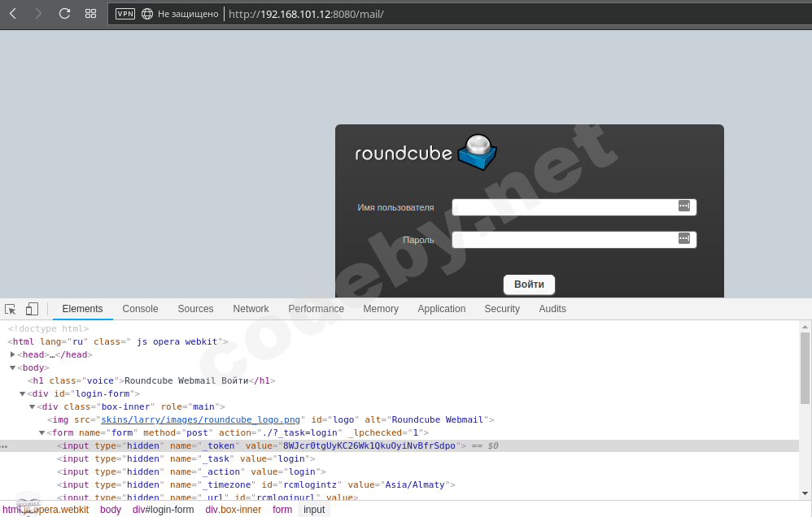The image size is (812, 517).
Task: Click the body breadcrumb
Action: click(x=111, y=510)
